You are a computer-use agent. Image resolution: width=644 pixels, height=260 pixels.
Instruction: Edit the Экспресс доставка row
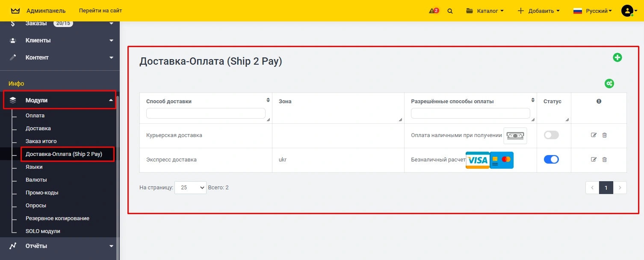[x=594, y=160]
